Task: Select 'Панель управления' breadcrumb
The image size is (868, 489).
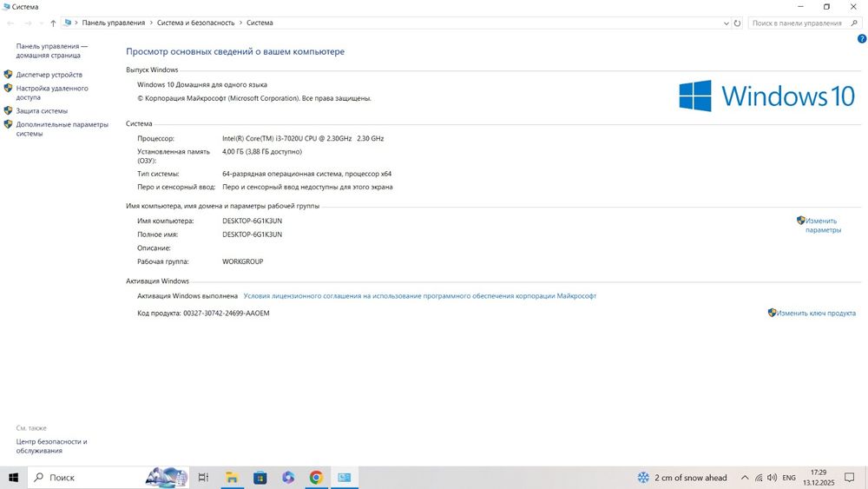Action: tap(114, 23)
